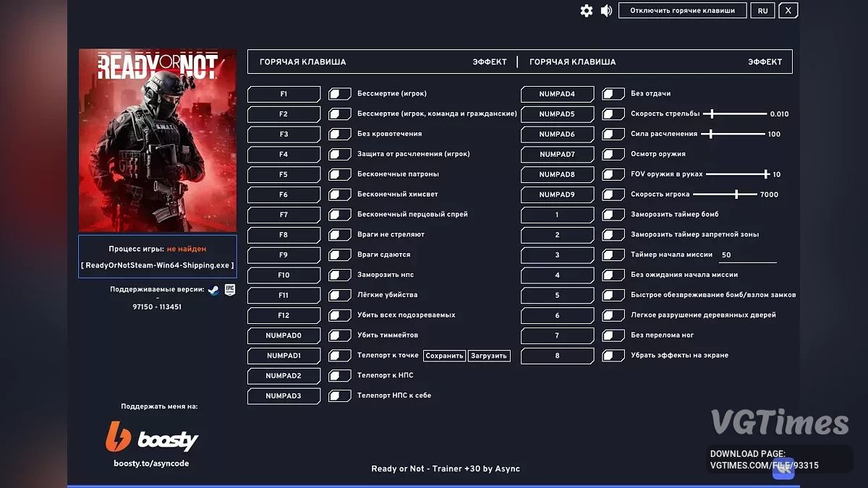This screenshot has width=868, height=488.
Task: Enable Без отдачи toggle
Action: click(x=613, y=94)
